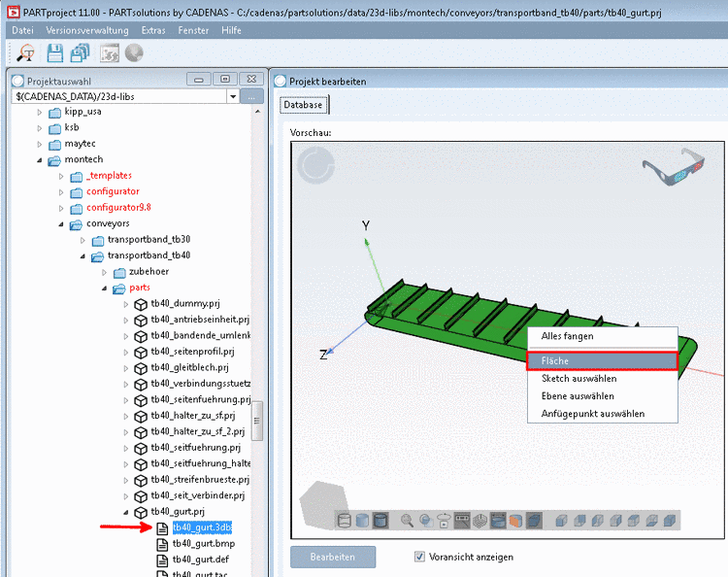Collapse the montech folder
Image resolution: width=728 pixels, height=577 pixels.
(40, 160)
